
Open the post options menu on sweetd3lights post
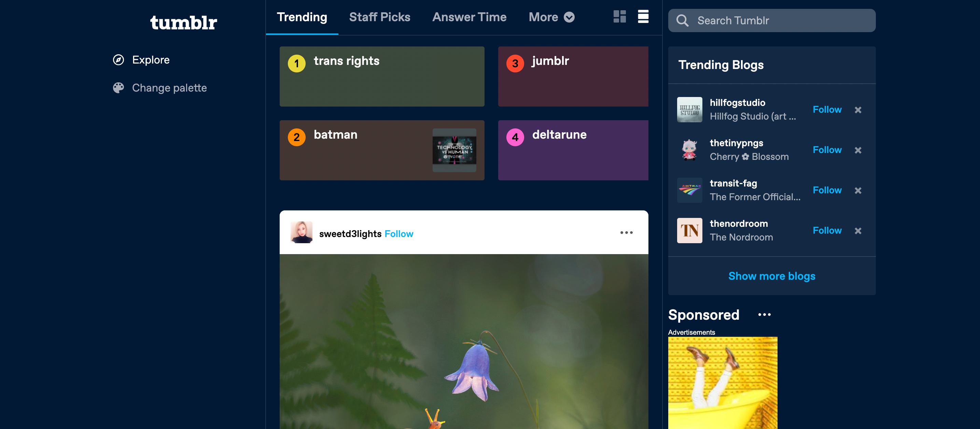tap(626, 233)
